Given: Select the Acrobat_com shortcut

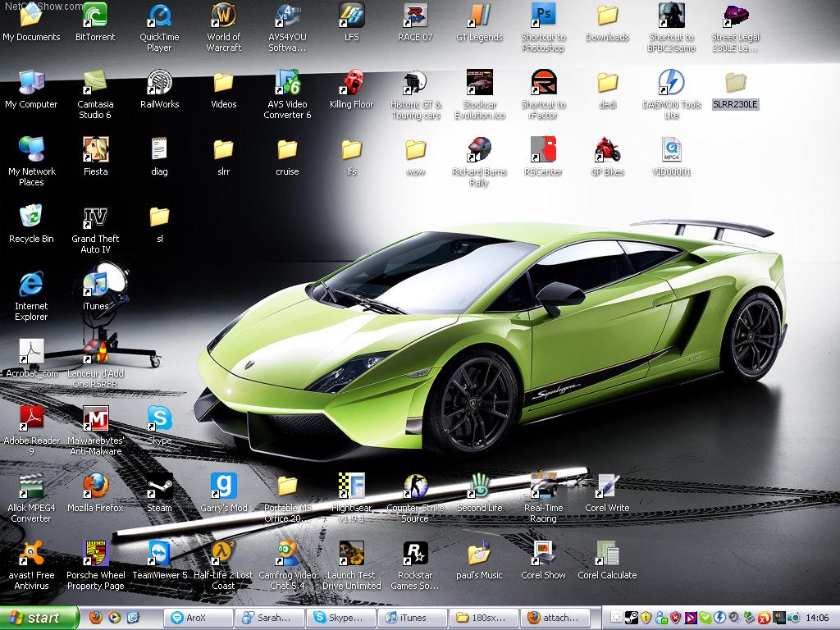Looking at the screenshot, I should click(x=31, y=351).
